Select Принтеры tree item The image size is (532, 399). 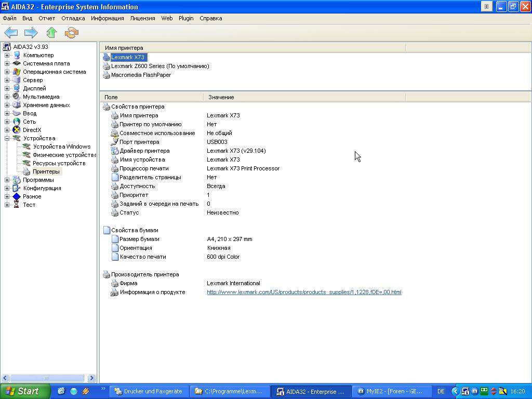click(x=46, y=171)
